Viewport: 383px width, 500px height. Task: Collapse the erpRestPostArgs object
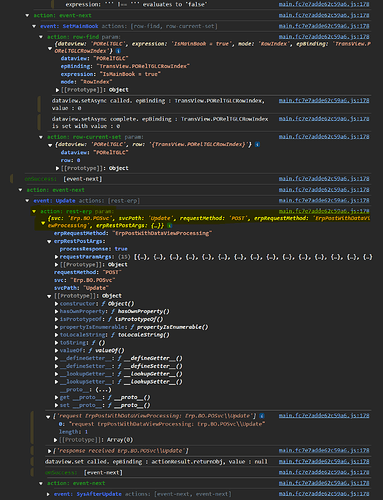(49, 241)
